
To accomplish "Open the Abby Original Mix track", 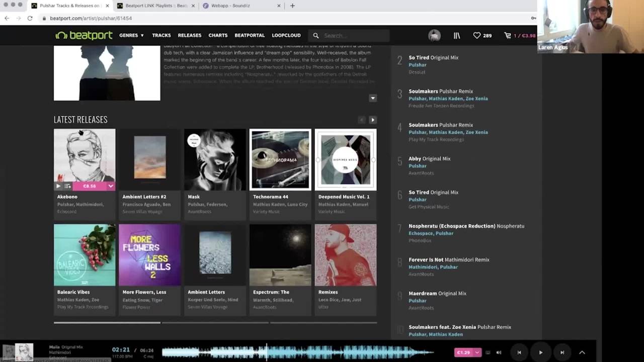I will 430,159.
